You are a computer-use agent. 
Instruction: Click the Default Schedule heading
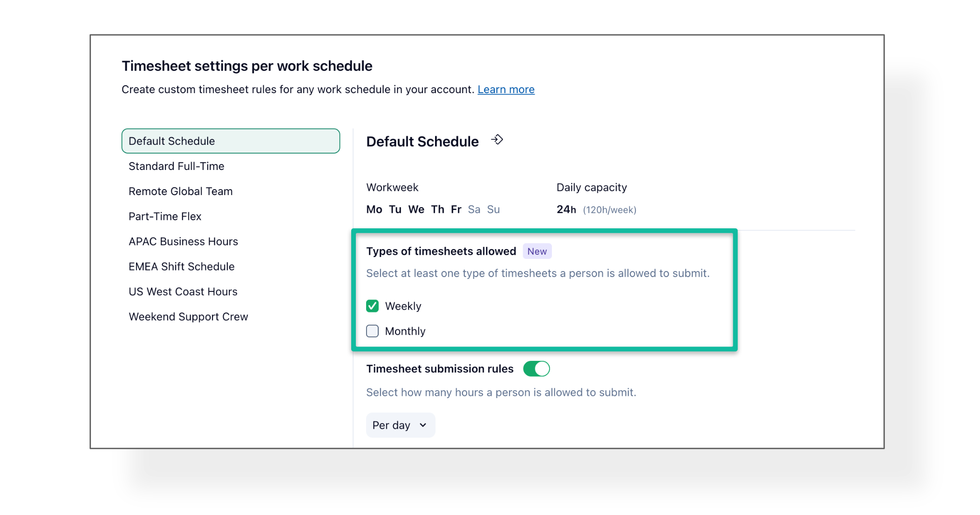[x=422, y=142]
